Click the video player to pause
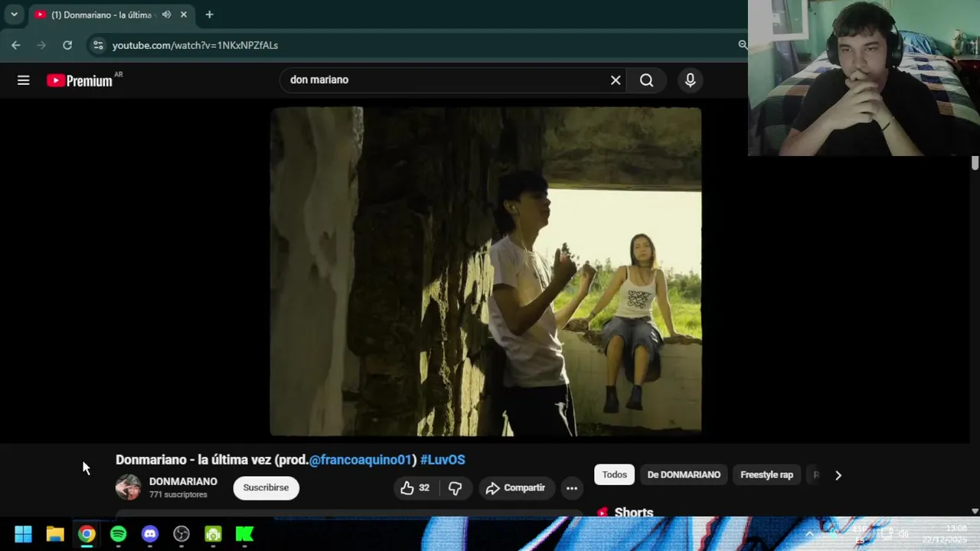The height and width of the screenshot is (551, 980). (485, 272)
